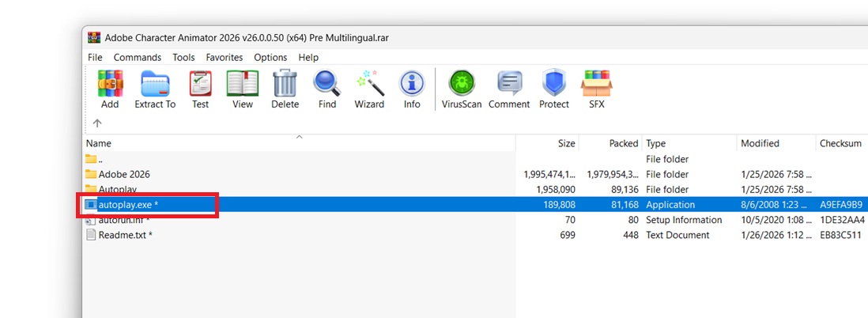
Task: Select the Adobe 2026 folder name
Action: point(124,175)
